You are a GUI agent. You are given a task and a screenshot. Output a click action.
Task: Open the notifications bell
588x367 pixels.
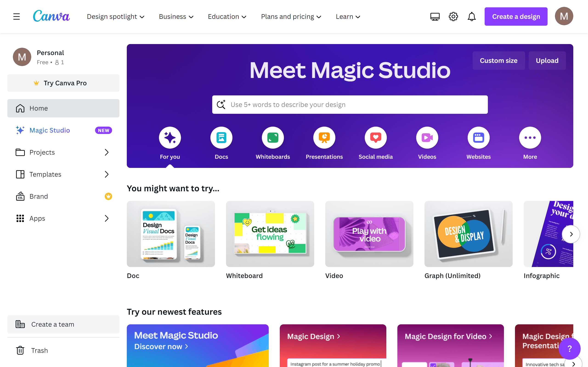472,17
